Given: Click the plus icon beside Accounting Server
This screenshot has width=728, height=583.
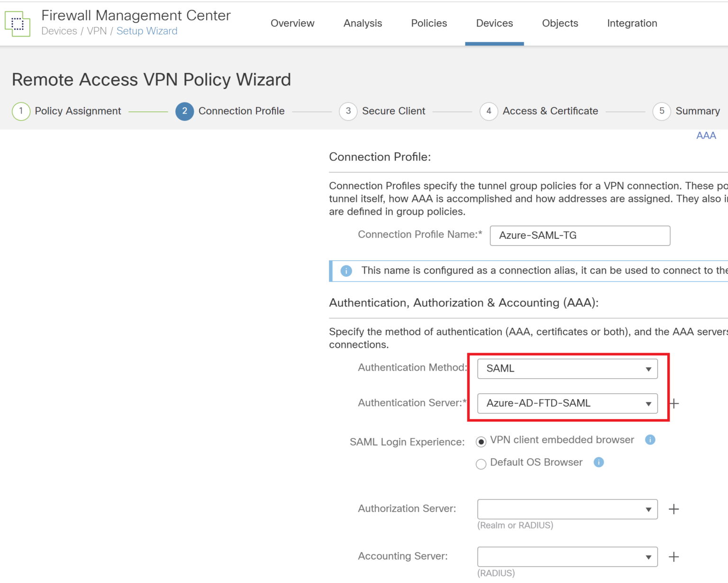Looking at the screenshot, I should (674, 556).
